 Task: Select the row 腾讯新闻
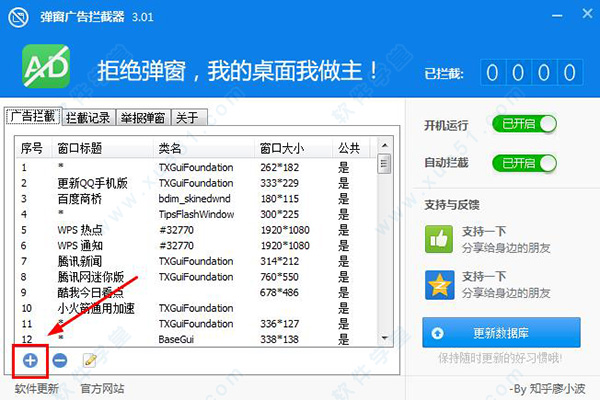point(196,261)
